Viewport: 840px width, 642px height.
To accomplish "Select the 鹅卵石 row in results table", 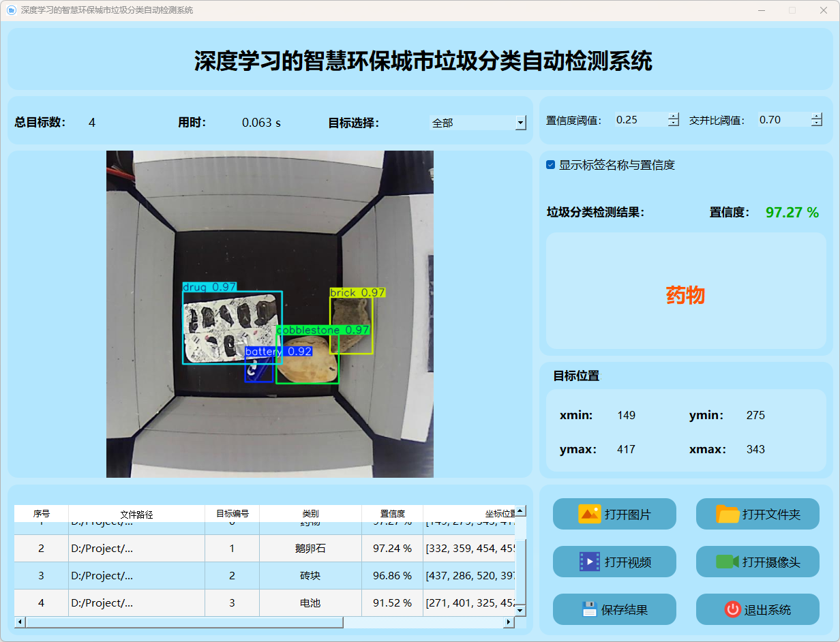I will tap(310, 548).
